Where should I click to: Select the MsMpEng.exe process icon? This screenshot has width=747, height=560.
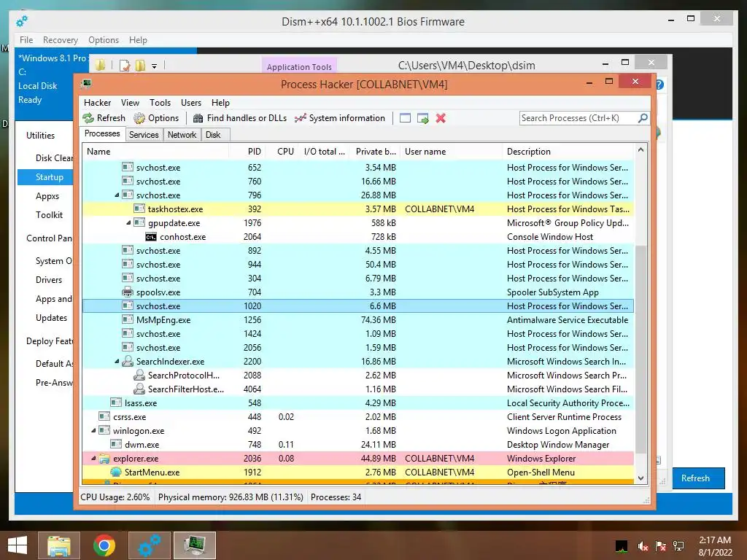tap(127, 319)
